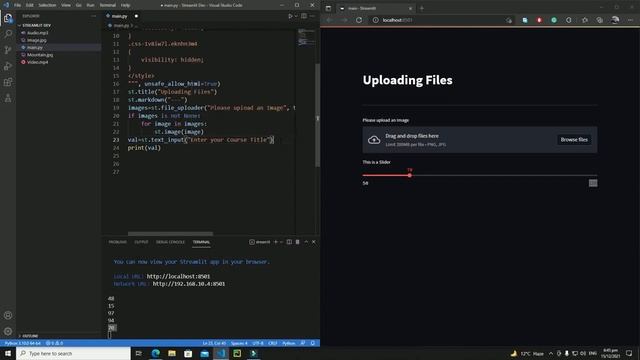This screenshot has height=360, width=640.
Task: Open the VS Code Edit menu
Action: [x=30, y=5]
